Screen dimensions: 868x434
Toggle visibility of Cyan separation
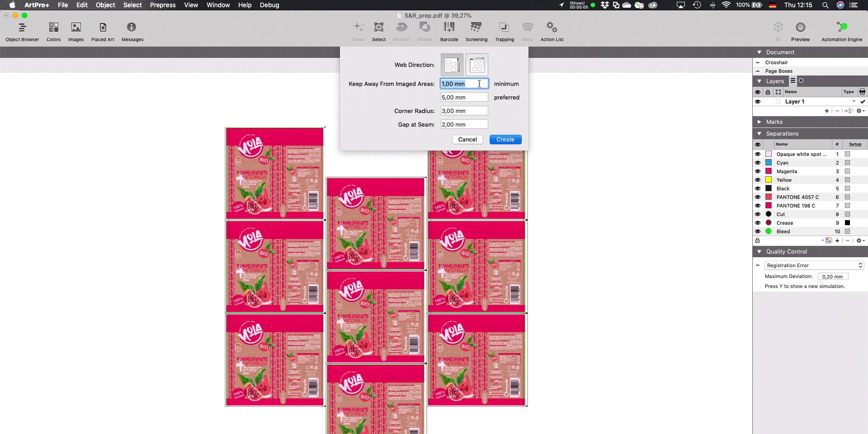coord(758,163)
